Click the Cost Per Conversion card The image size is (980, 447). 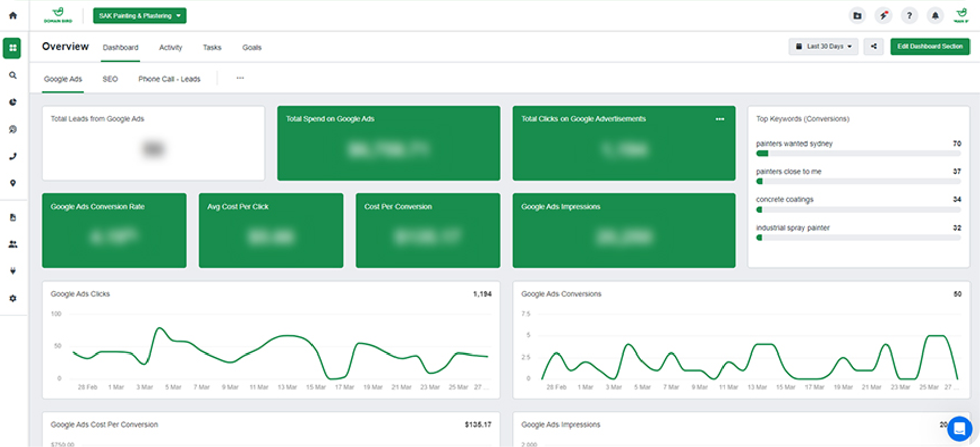[x=428, y=230]
